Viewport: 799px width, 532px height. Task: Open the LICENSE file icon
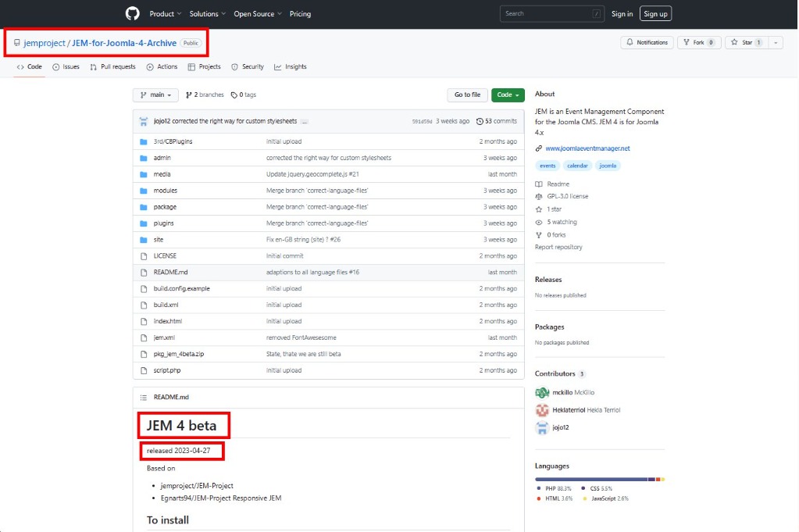coord(144,255)
